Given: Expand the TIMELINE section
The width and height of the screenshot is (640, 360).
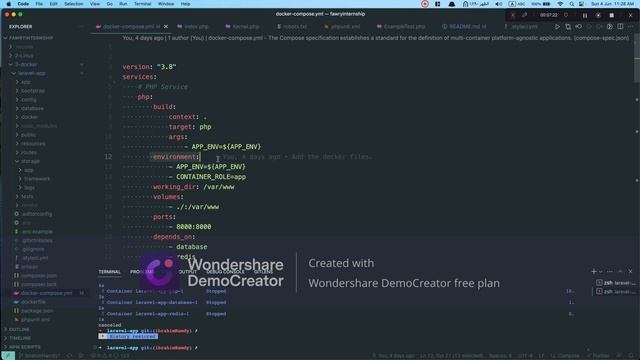Looking at the screenshot, I should click(20, 338).
